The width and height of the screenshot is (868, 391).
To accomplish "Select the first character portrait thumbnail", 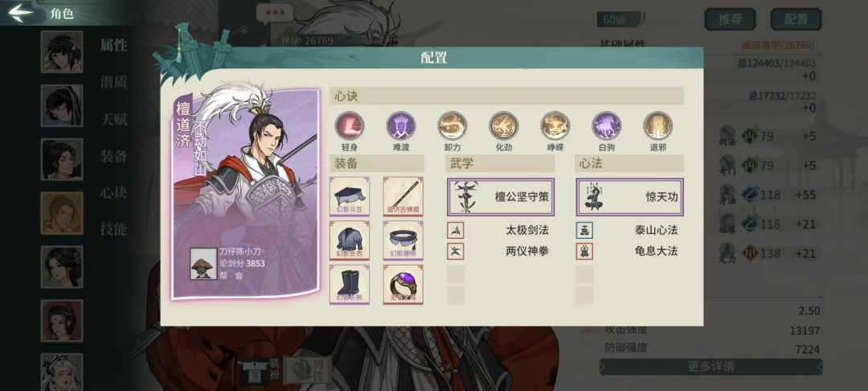I will click(61, 52).
